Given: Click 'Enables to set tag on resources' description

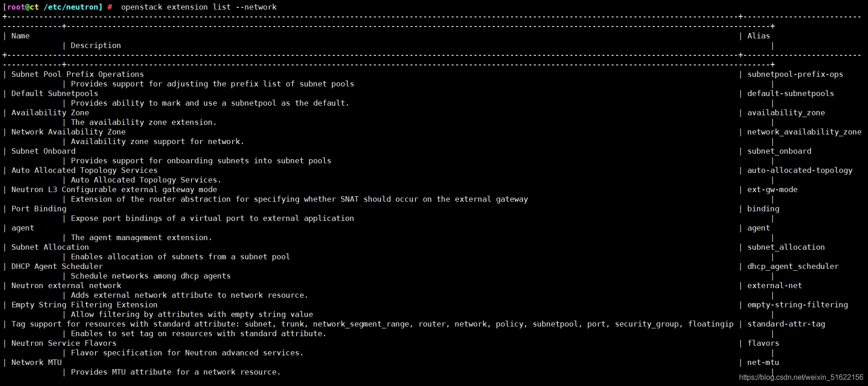Looking at the screenshot, I should tap(199, 334).
